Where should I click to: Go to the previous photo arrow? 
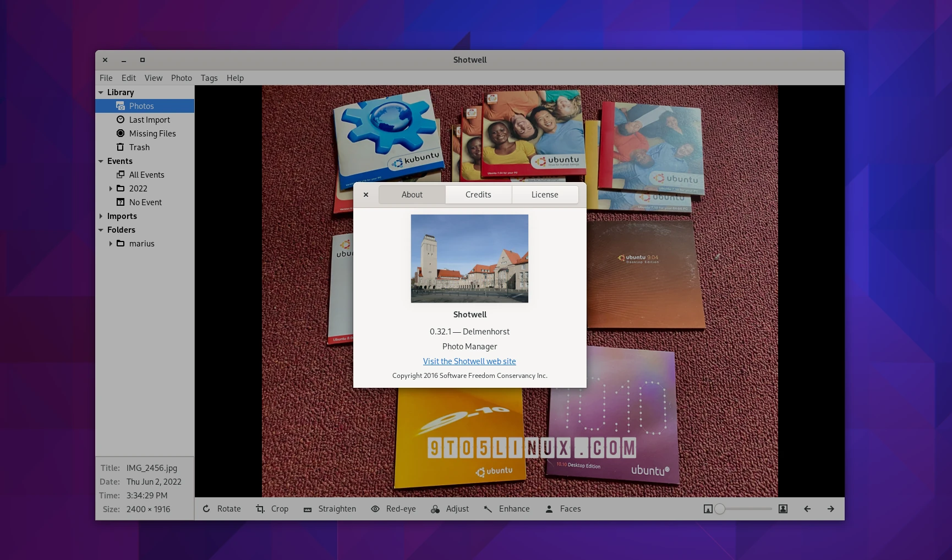[807, 509]
